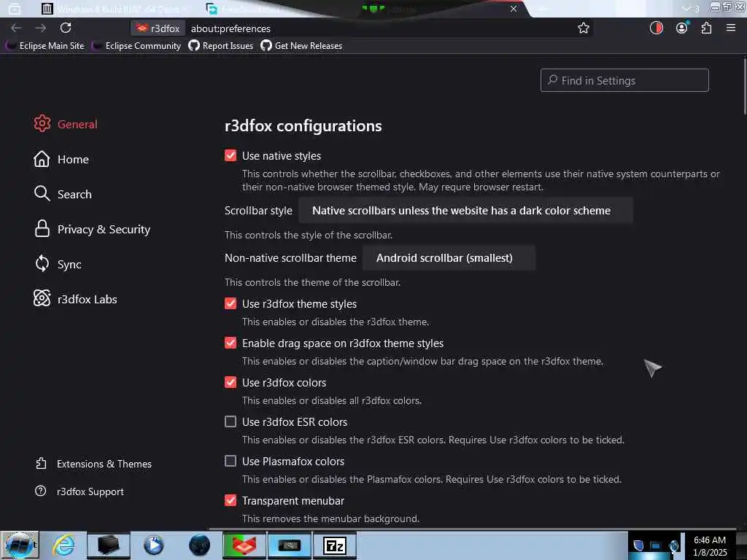Screen dimensions: 747x560
Task: Click the volume icon in system tray
Action: point(673,545)
